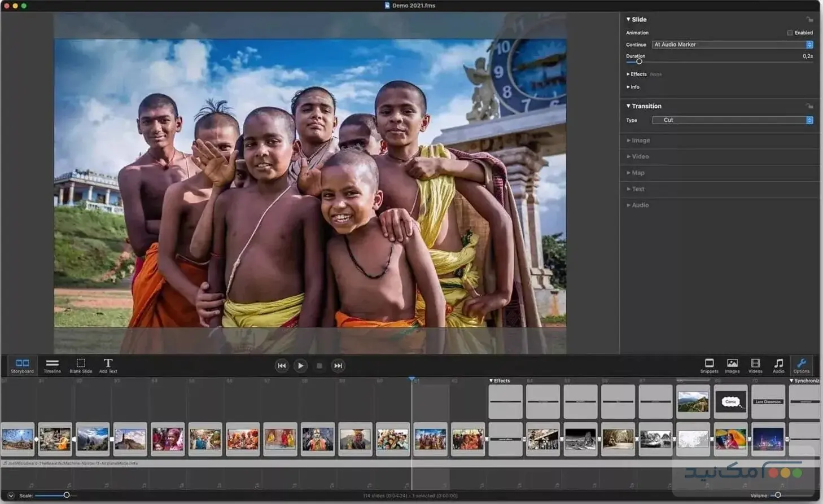Adjust the Scale slider handle
Viewport: 823px width, 504px height.
[x=67, y=495]
